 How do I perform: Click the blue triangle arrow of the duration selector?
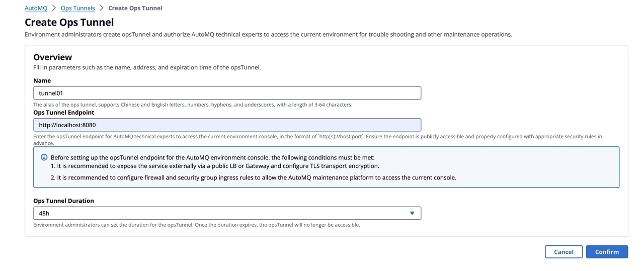coord(412,213)
